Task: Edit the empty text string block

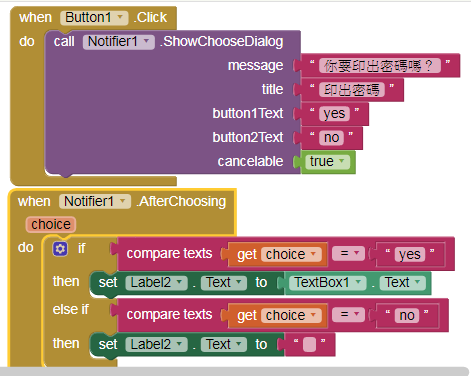Action: (309, 345)
